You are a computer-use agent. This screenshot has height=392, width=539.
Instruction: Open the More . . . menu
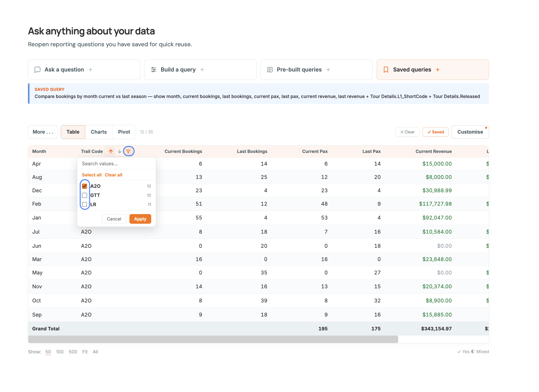point(43,132)
